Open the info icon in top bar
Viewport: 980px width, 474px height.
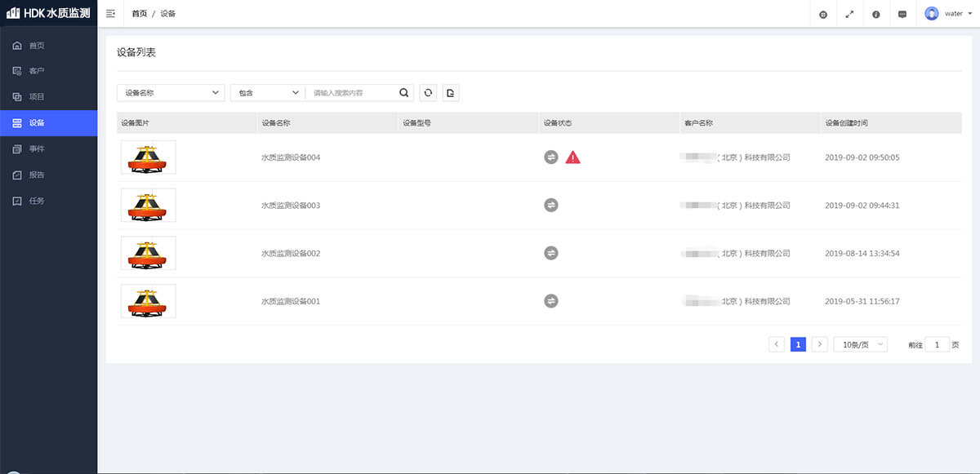[875, 14]
